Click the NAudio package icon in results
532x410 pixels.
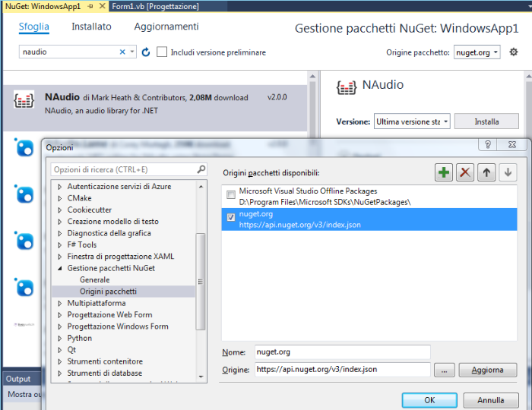(24, 100)
